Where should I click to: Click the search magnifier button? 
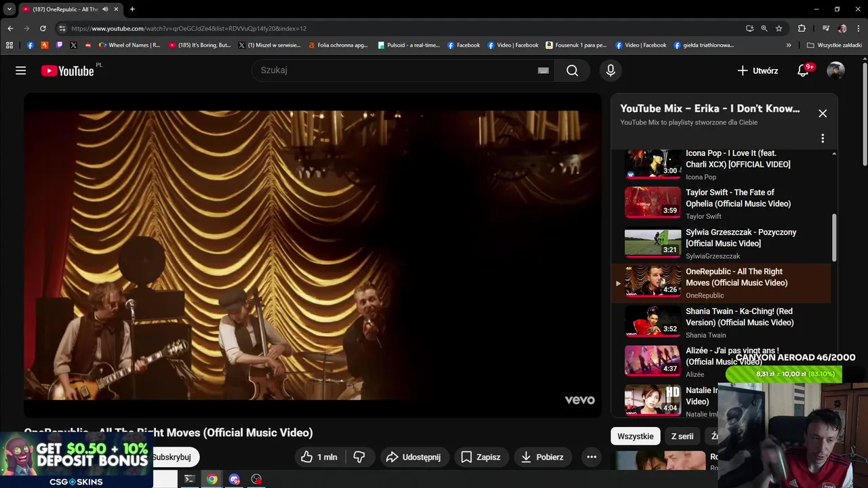pyautogui.click(x=572, y=70)
